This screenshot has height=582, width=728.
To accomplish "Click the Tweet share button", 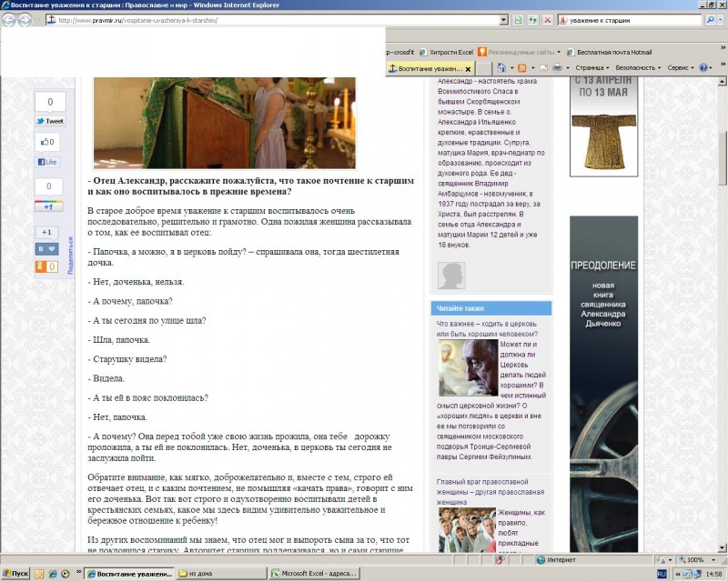I will [x=50, y=121].
